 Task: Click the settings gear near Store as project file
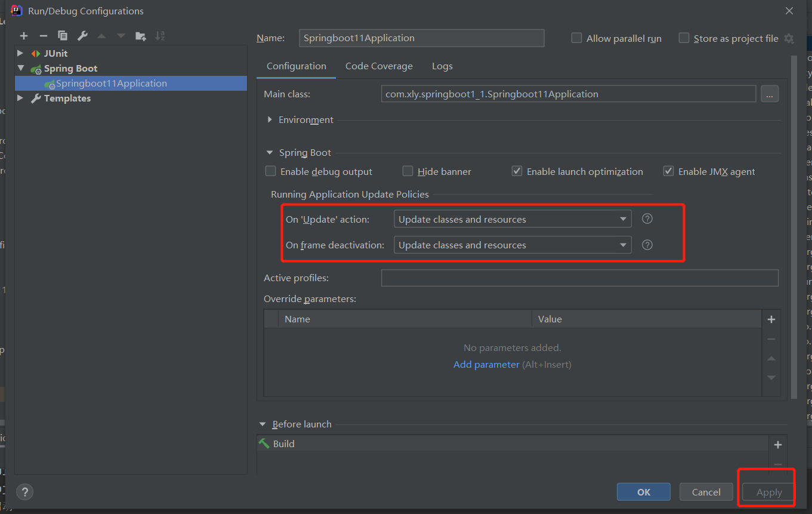[x=789, y=38]
